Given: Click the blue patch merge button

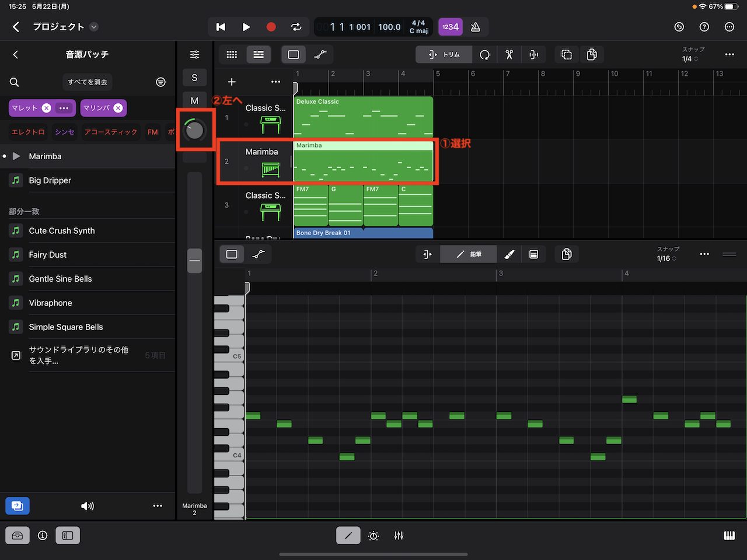Looking at the screenshot, I should click(x=18, y=506).
